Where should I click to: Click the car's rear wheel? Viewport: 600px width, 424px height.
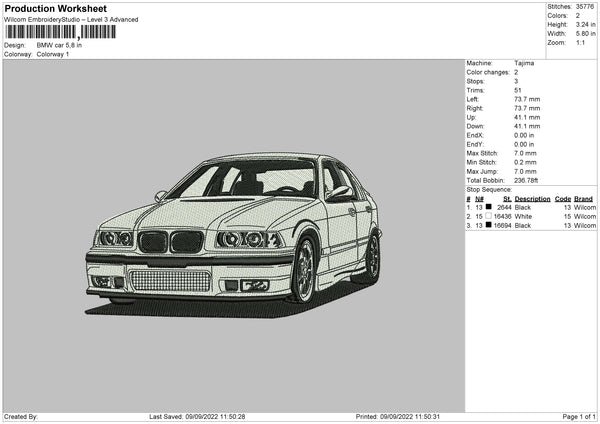[372, 256]
